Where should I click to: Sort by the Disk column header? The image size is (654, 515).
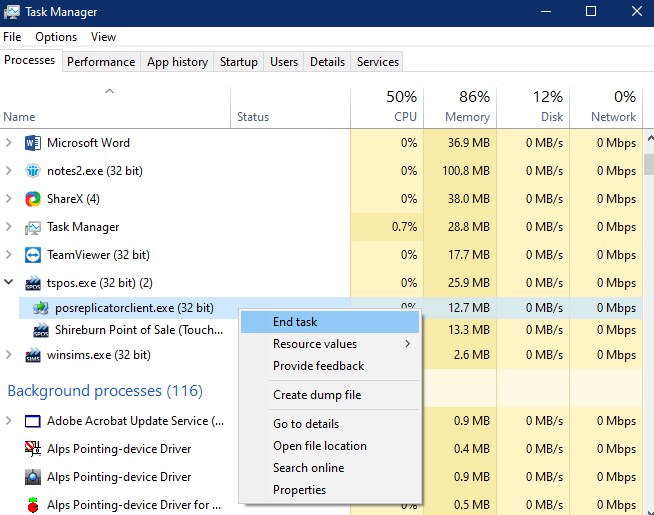pyautogui.click(x=533, y=107)
